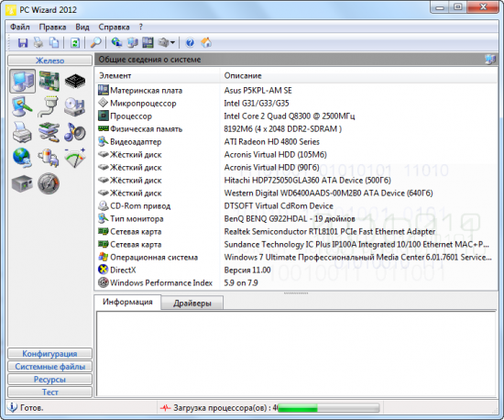Select the Тип монитора row
Viewport: 504px width, 420px height.
coord(296,219)
